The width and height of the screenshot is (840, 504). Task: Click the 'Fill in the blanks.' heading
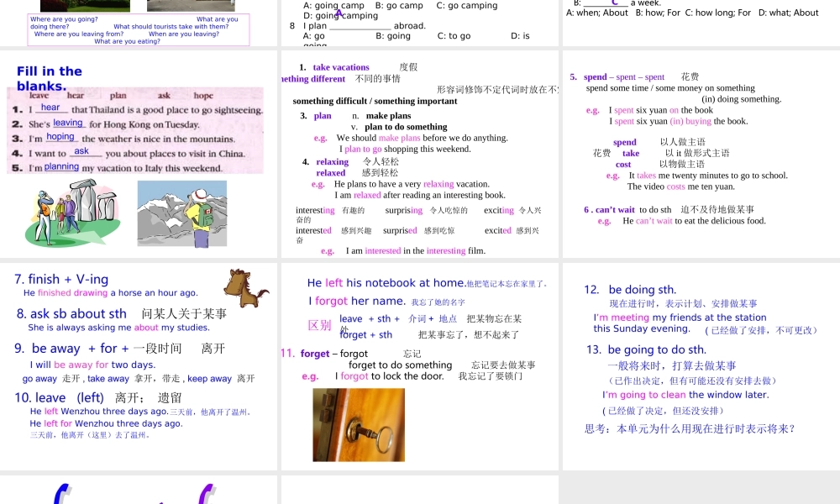(x=50, y=78)
